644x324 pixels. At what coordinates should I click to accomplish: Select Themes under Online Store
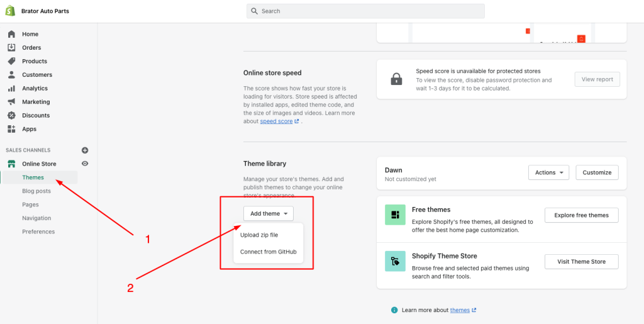pos(33,177)
